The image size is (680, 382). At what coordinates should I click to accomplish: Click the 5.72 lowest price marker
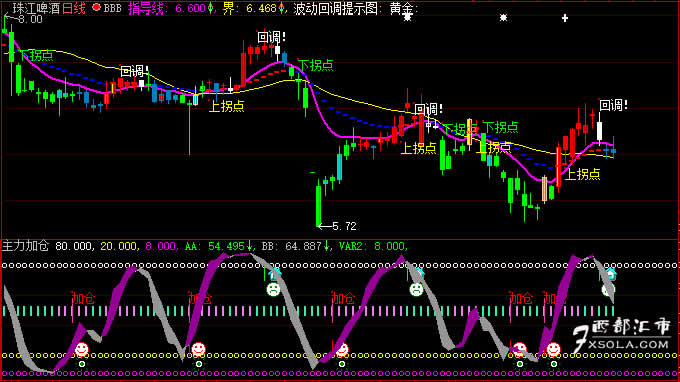(x=337, y=226)
